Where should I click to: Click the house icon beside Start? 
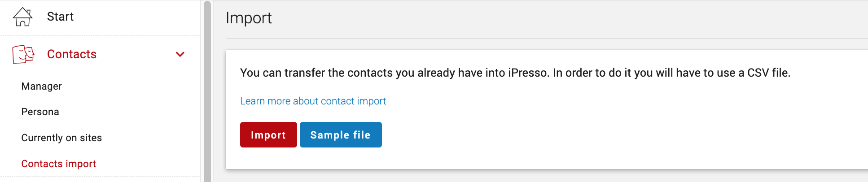pyautogui.click(x=22, y=17)
